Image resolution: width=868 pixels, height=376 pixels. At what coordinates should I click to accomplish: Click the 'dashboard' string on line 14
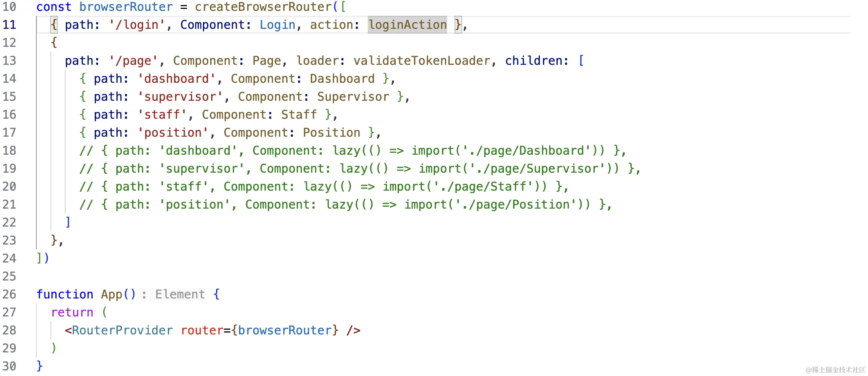pos(177,79)
